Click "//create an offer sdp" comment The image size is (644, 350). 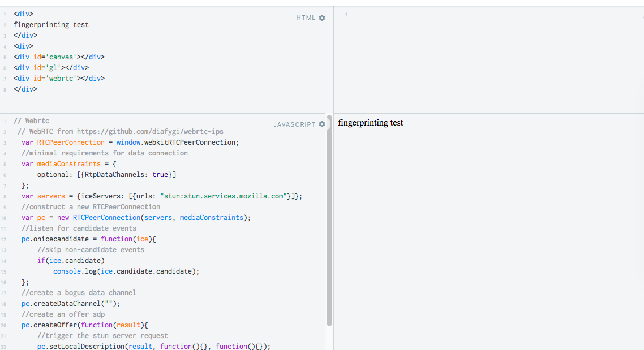tap(63, 314)
